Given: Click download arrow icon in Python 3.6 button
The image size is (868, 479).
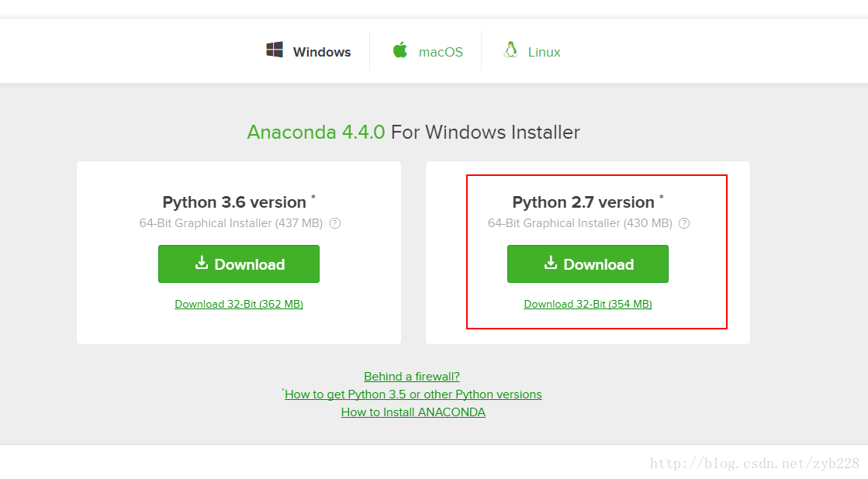Looking at the screenshot, I should (x=202, y=263).
